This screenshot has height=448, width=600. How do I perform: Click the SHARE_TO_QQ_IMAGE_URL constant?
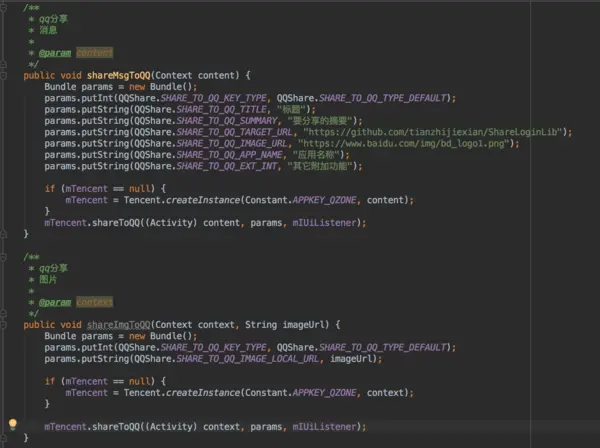pos(232,143)
